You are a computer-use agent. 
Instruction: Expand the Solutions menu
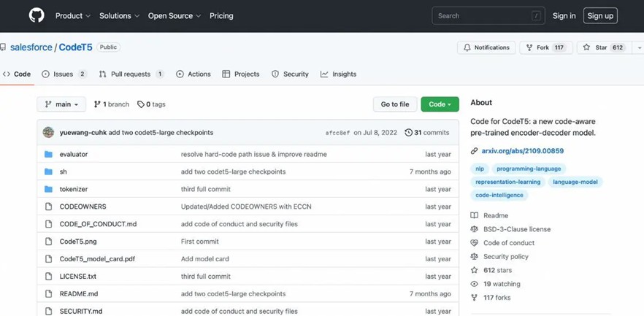coord(119,15)
